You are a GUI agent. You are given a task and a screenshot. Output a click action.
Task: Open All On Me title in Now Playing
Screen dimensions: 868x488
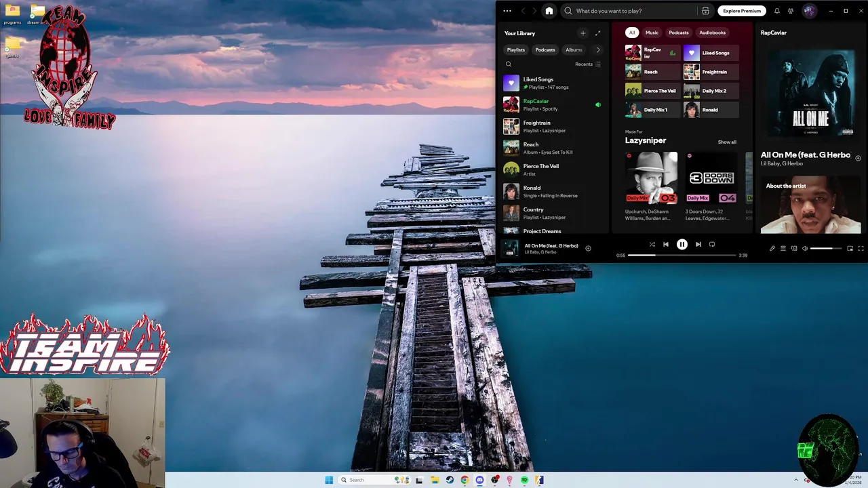pos(805,155)
